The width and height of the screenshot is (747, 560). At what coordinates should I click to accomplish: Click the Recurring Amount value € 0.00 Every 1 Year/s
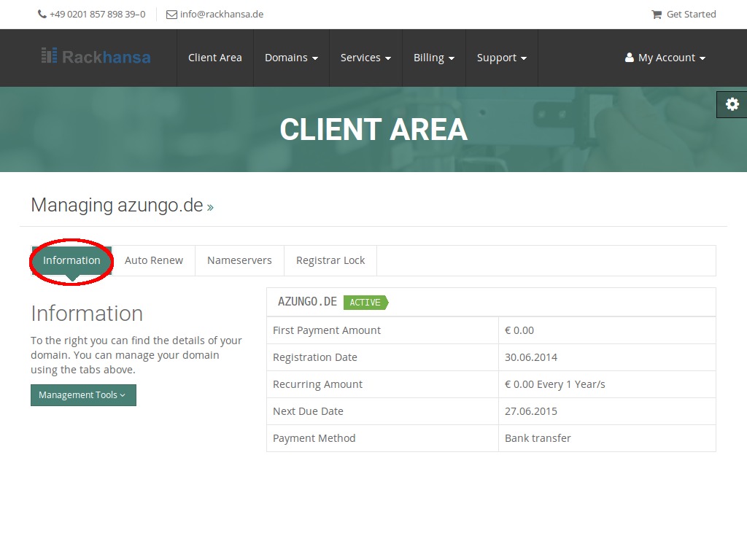tap(555, 385)
